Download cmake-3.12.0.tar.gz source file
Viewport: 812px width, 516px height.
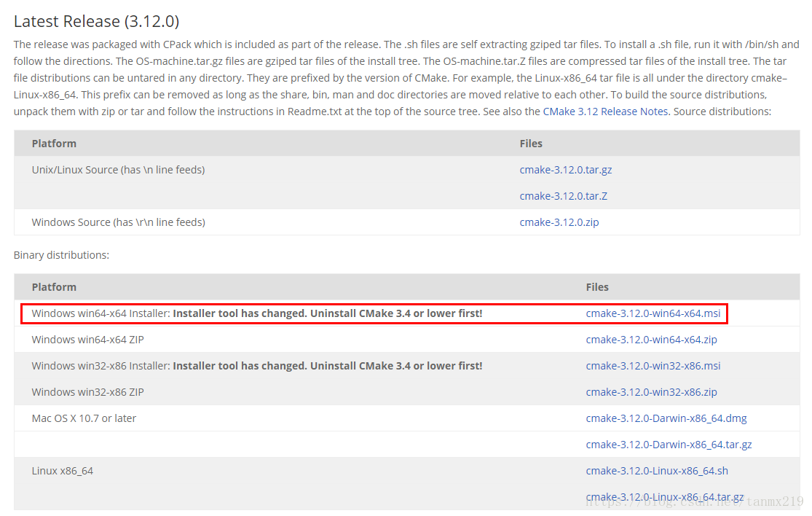point(566,170)
